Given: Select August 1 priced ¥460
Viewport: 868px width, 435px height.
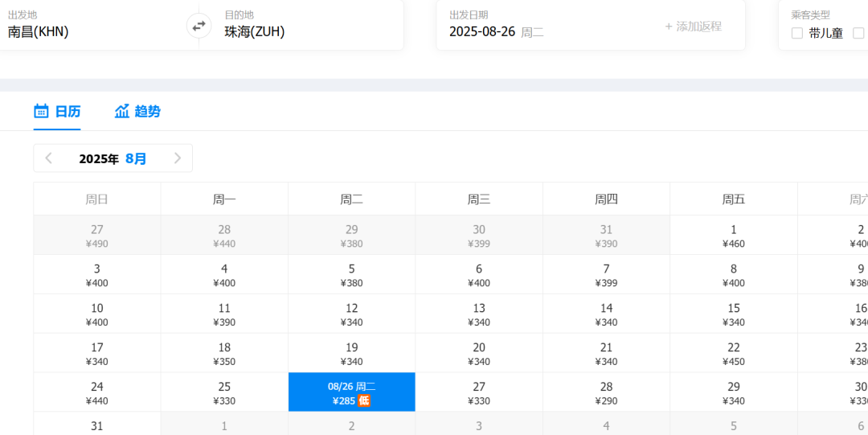Looking at the screenshot, I should coord(734,236).
